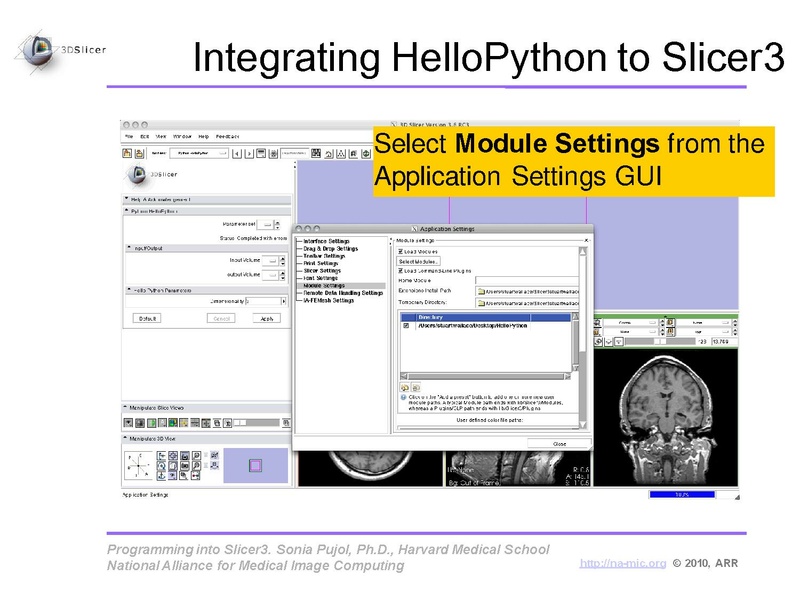Click the HelloPython directory path row
The width and height of the screenshot is (800, 600).
click(x=473, y=326)
